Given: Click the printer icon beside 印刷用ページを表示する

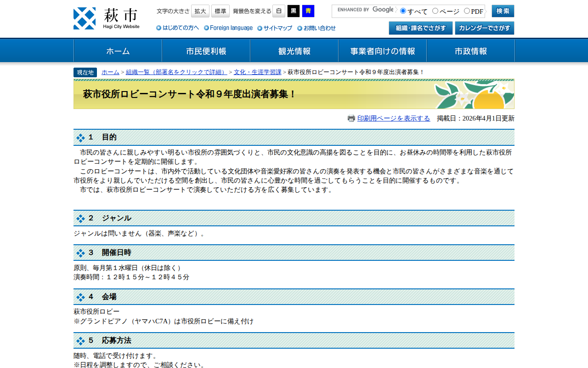Looking at the screenshot, I should (351, 118).
